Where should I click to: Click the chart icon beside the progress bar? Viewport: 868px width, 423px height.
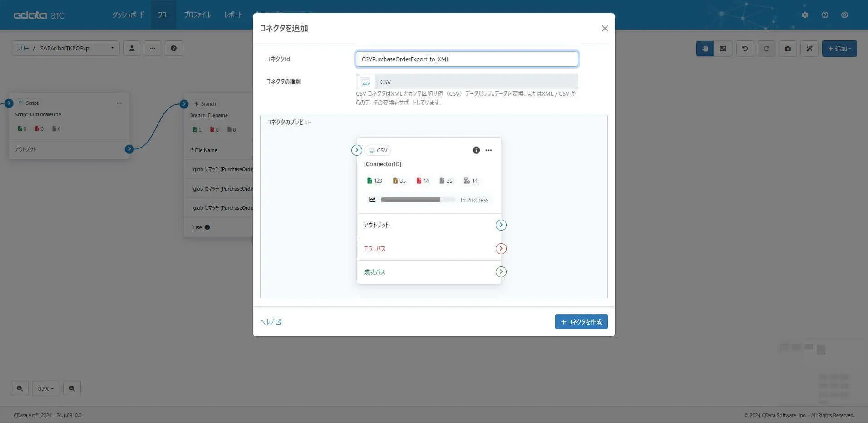click(372, 200)
